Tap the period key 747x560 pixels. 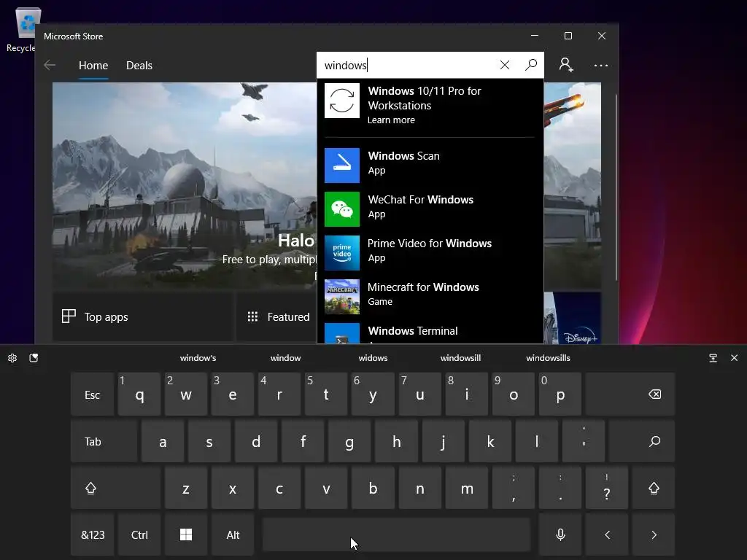(560, 488)
